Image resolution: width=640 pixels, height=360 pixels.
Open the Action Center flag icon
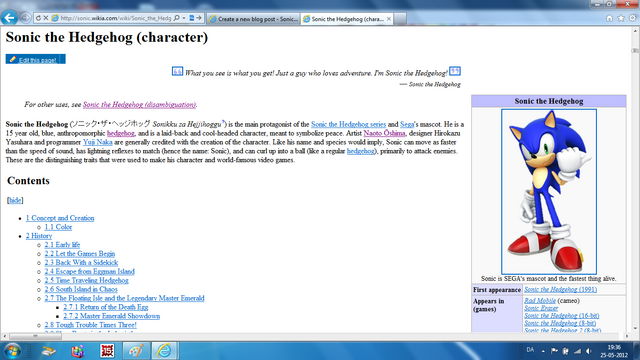point(554,351)
